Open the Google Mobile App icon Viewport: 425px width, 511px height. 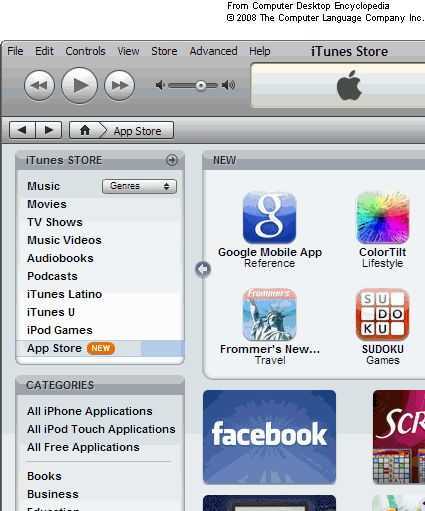270,218
